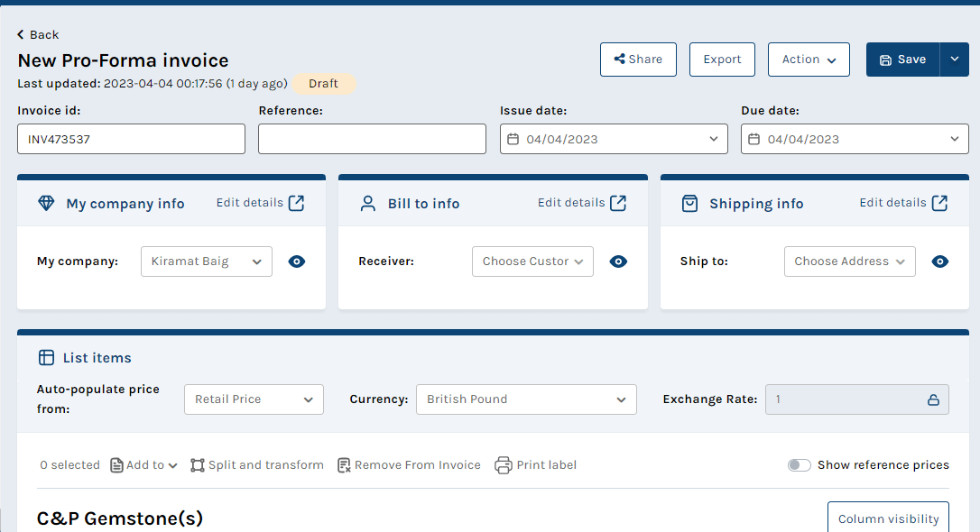
Task: Toggle eye visibility for My company
Action: (297, 261)
